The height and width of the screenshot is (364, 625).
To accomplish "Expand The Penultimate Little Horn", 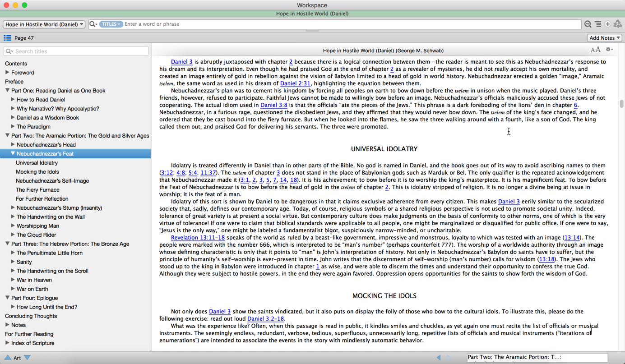I will (x=13, y=253).
